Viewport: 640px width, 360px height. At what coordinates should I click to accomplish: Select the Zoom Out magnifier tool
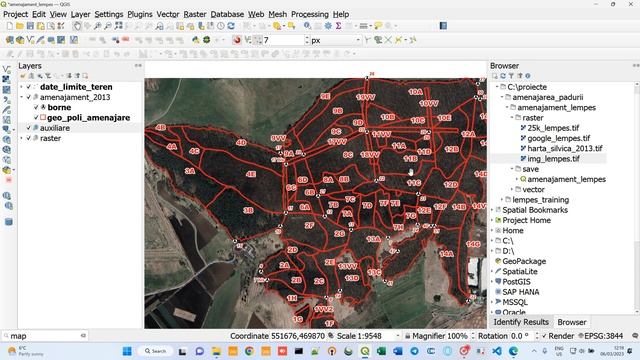(108, 26)
